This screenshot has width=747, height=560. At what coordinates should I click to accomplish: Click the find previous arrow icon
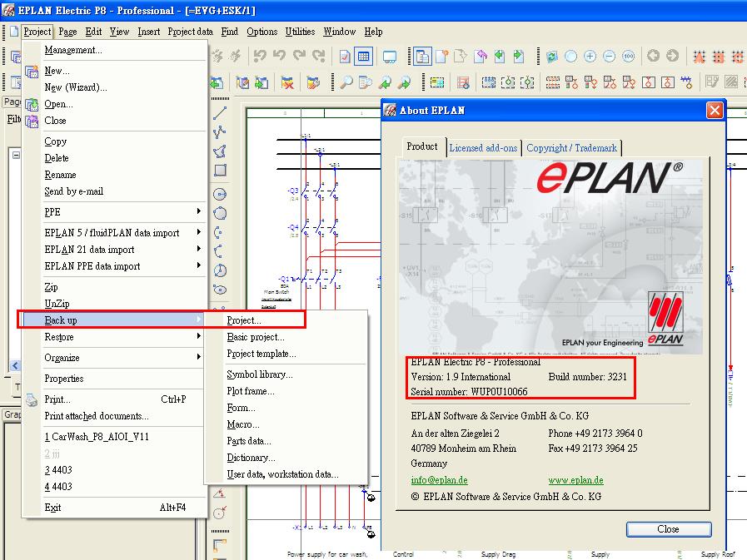pos(385,83)
